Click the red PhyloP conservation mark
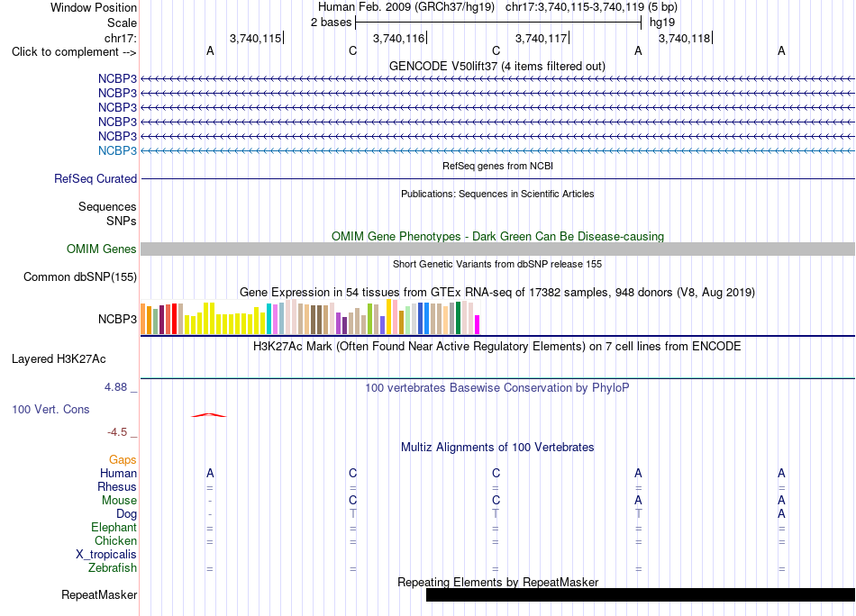This screenshot has height=616, width=856. click(208, 415)
